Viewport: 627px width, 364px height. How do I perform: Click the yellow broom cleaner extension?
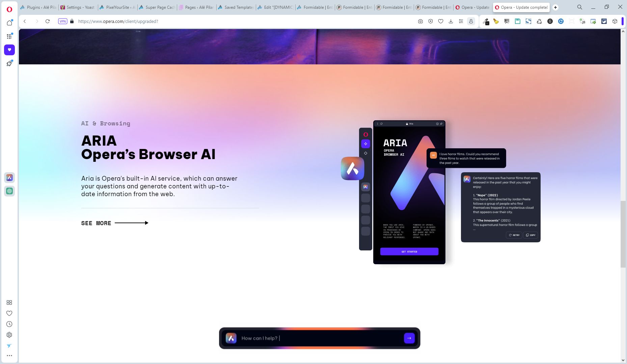click(x=496, y=21)
